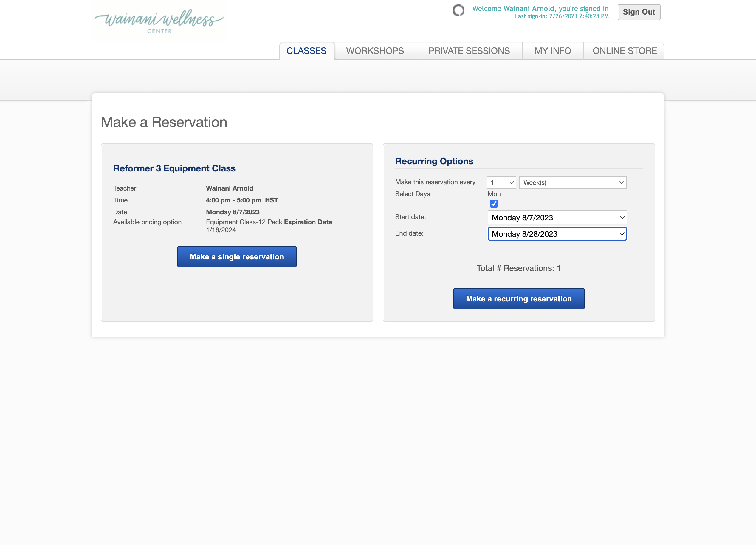This screenshot has width=756, height=545.
Task: Click the Wainani Arnold welcome name
Action: pyautogui.click(x=529, y=9)
